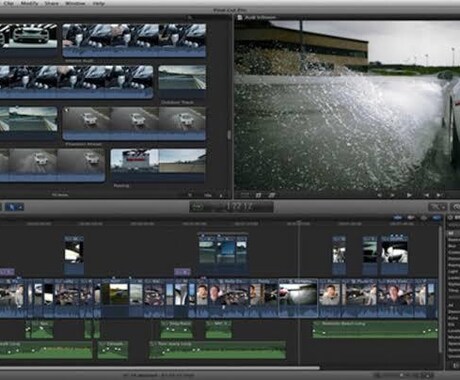Image resolution: width=460 pixels, height=380 pixels.
Task: Select the purple title clip near timeline middle
Action: tap(182, 272)
